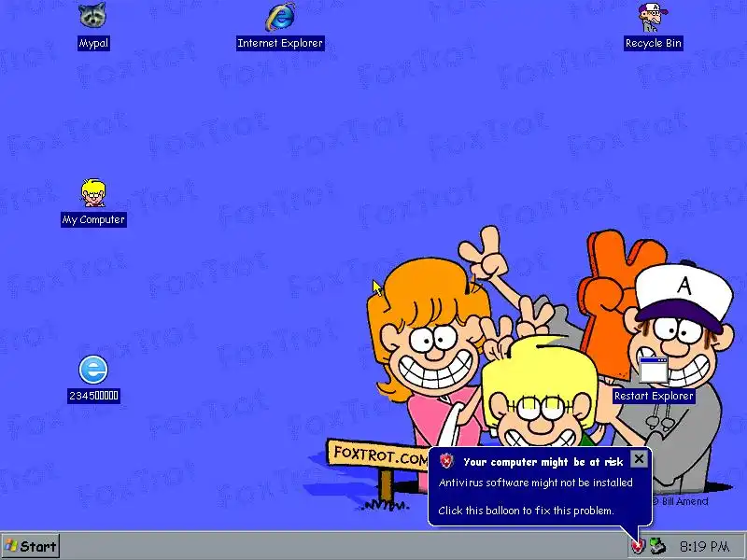Image resolution: width=747 pixels, height=560 pixels.
Task: Click the 'Click this balloon to fix' text
Action: pos(526,511)
